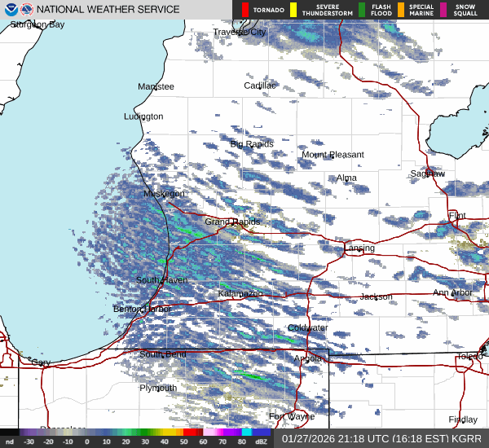Click the Kalamazoo city label
The height and width of the screenshot is (448, 489).
240,293
